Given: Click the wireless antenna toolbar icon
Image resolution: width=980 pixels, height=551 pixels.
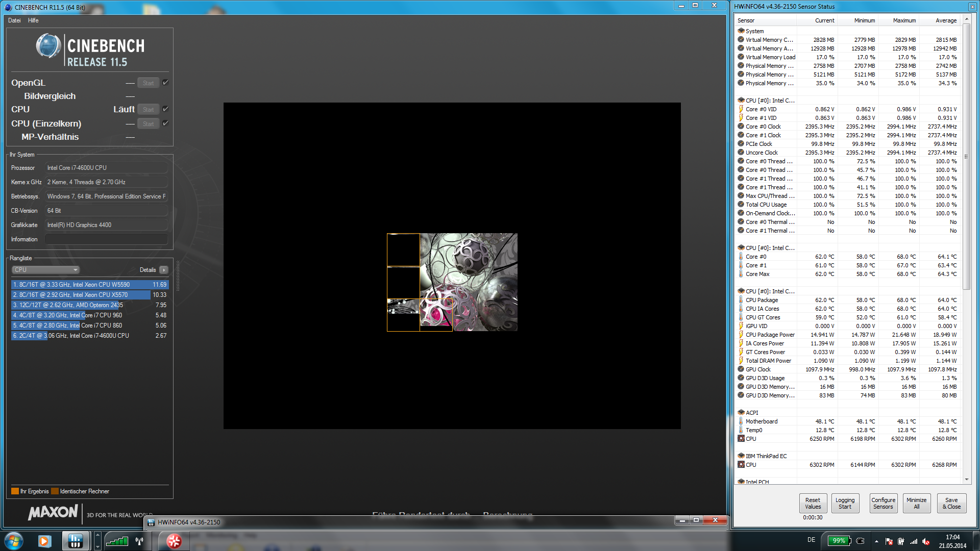Looking at the screenshot, I should click(x=139, y=541).
